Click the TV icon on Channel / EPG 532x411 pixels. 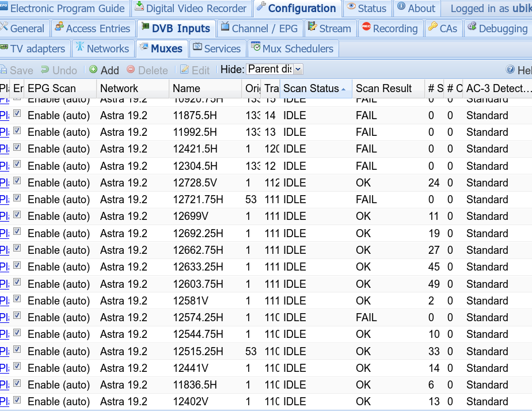pyautogui.click(x=225, y=26)
